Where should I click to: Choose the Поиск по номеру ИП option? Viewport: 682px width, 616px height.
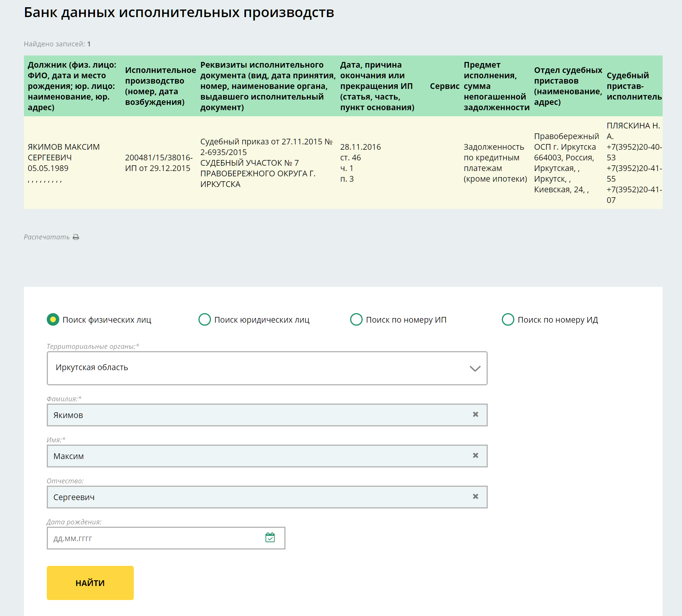point(356,320)
